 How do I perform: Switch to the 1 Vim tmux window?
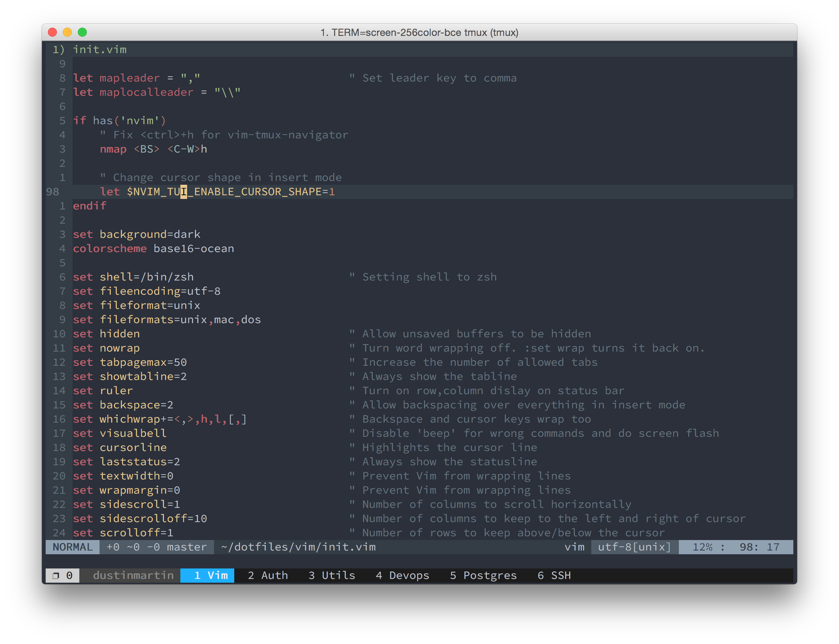pyautogui.click(x=207, y=576)
